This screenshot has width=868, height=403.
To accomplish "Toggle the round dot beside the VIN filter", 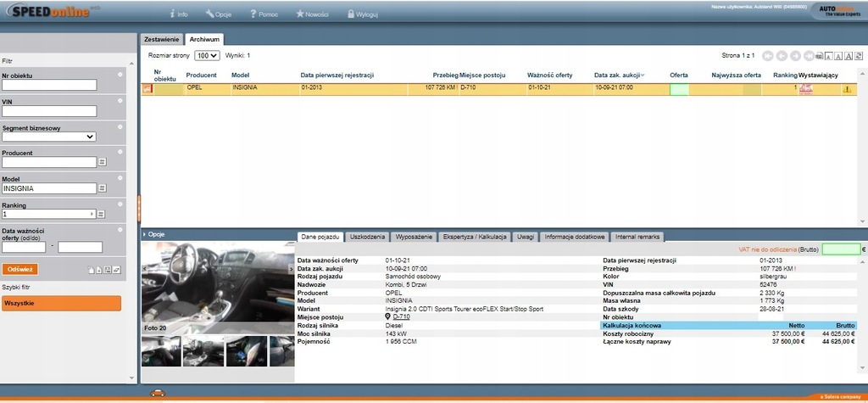I will 120,101.
